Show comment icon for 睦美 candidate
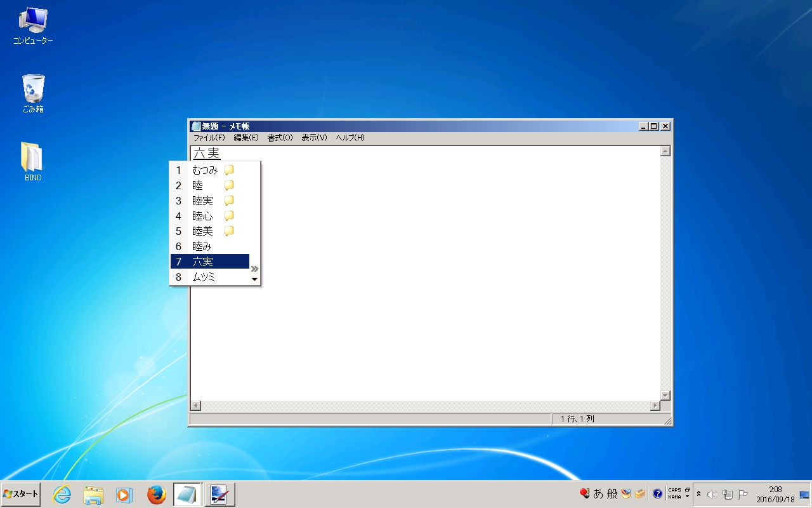 230,231
